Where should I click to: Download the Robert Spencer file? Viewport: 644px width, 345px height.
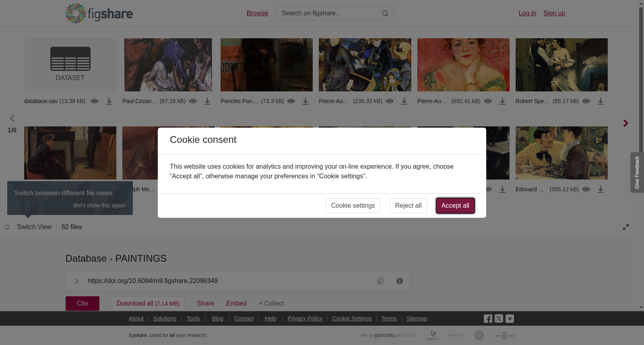(x=601, y=101)
